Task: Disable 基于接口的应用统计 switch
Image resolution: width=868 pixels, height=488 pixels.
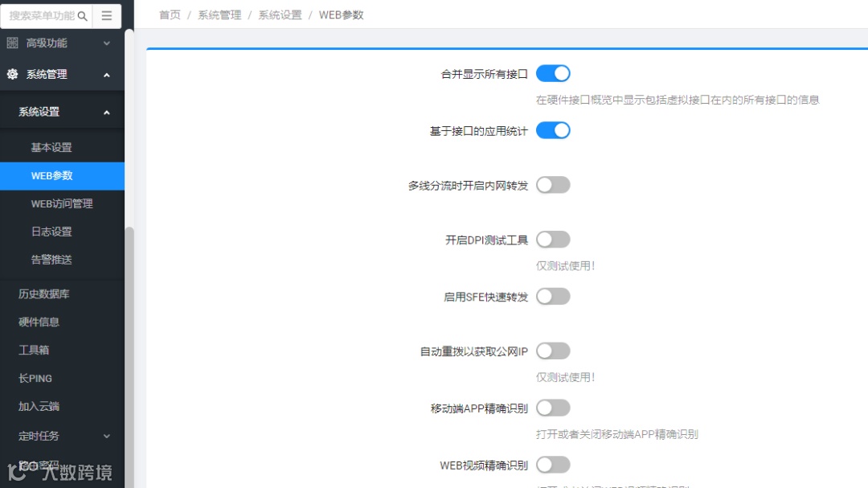Action: (553, 130)
